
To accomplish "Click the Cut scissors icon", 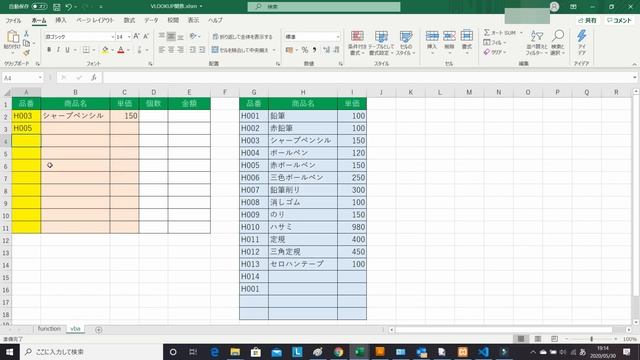I will [27, 33].
